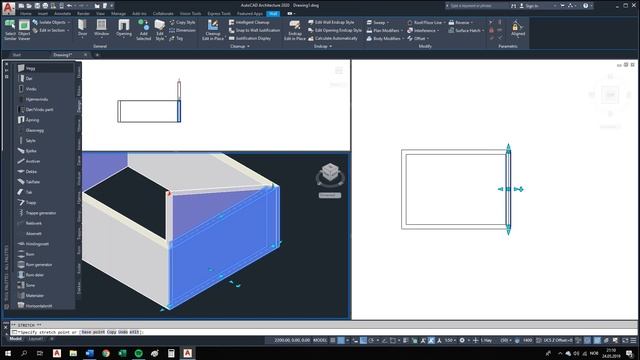Click Endcap Edit in Place

click(x=295, y=30)
